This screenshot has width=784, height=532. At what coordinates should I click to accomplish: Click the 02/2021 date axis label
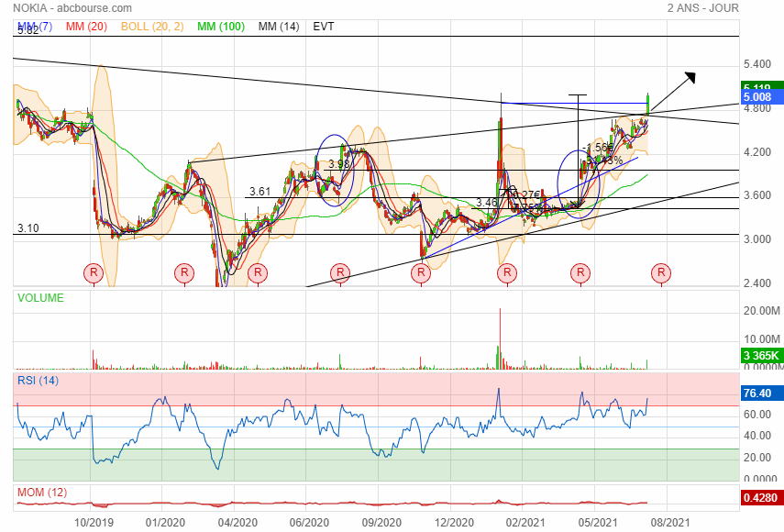(x=525, y=523)
